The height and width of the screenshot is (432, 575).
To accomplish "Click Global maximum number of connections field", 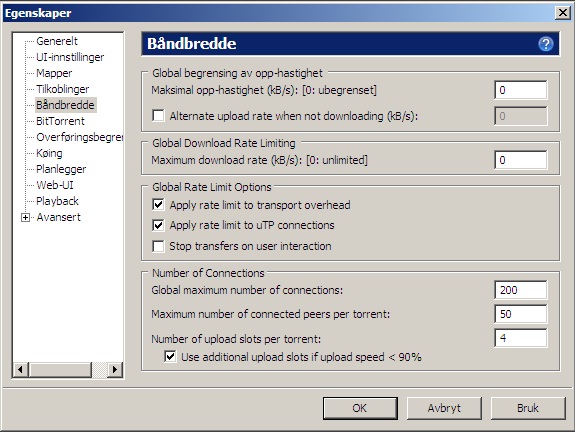I will [x=521, y=290].
